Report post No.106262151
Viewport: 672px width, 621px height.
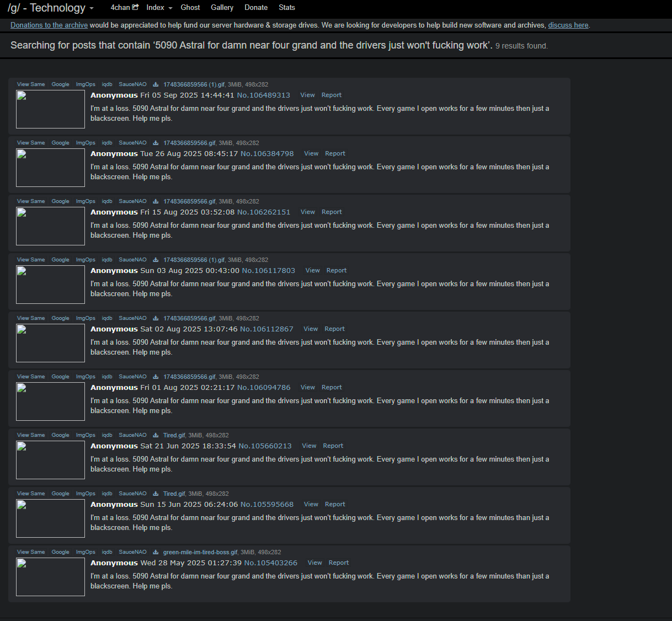[x=332, y=212]
